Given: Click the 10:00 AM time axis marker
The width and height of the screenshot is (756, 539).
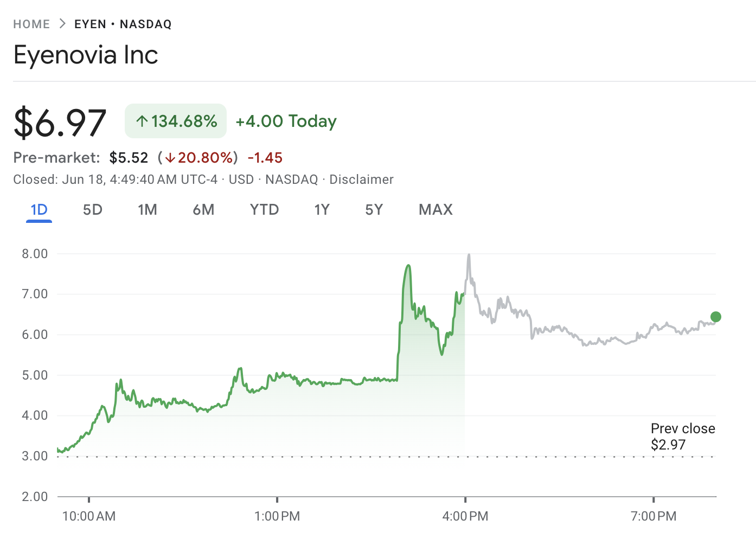Looking at the screenshot, I should tap(89, 516).
